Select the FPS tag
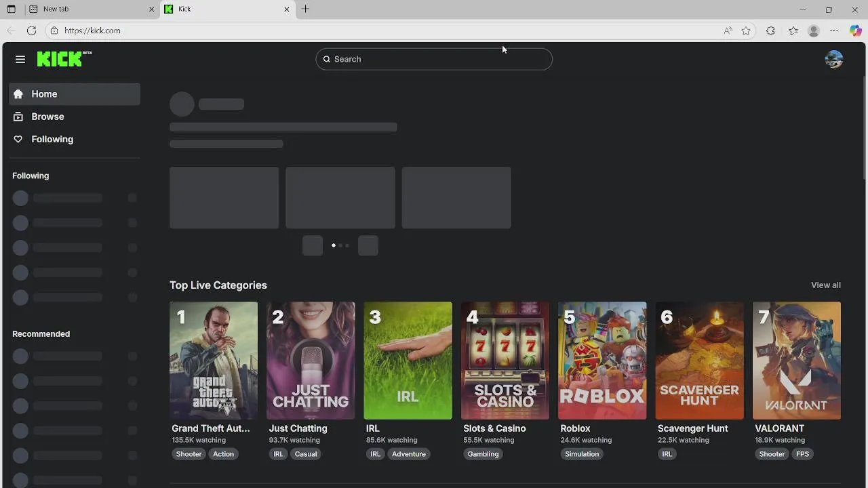868x488 pixels. coord(803,454)
